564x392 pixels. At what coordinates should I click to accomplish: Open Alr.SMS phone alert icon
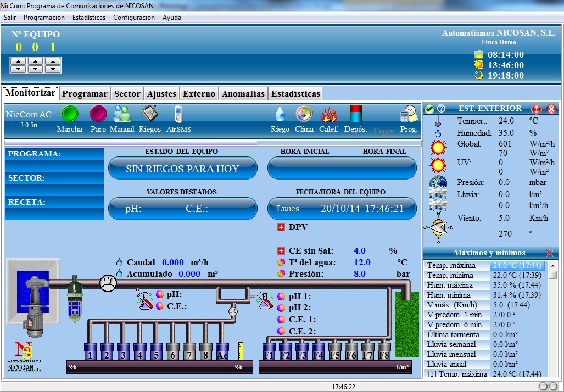178,114
